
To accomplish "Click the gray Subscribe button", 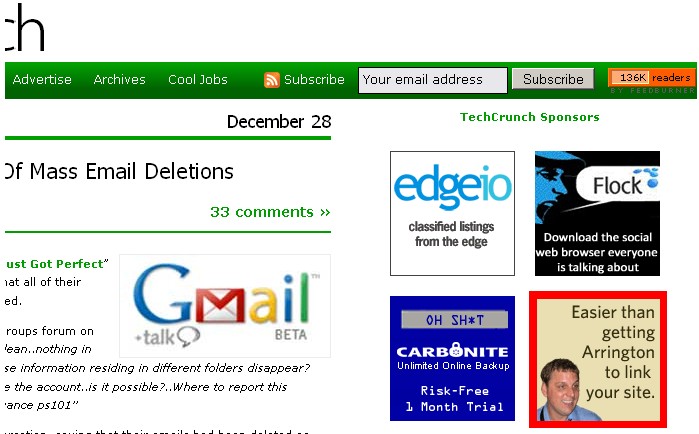I will 553,79.
